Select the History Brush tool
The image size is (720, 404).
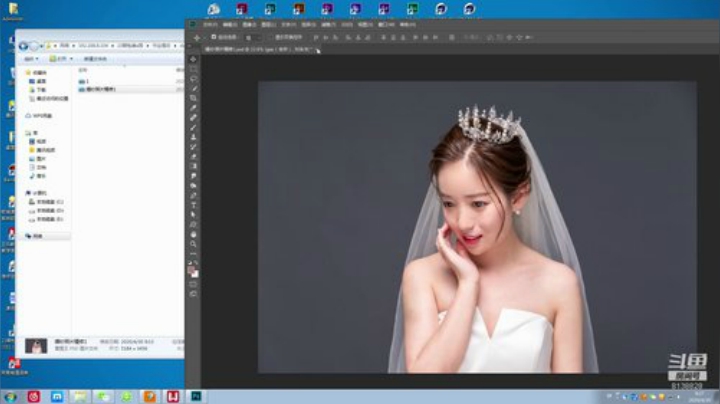193,147
